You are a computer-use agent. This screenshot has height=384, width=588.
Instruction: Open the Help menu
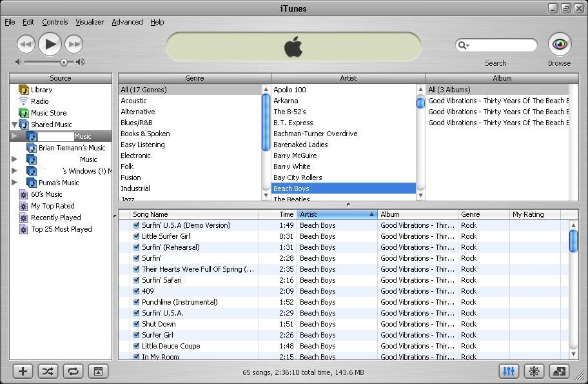click(157, 22)
